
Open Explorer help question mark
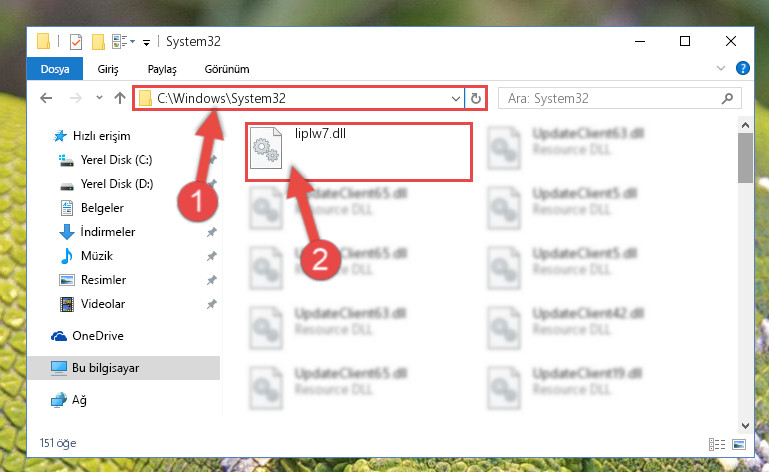tap(743, 68)
